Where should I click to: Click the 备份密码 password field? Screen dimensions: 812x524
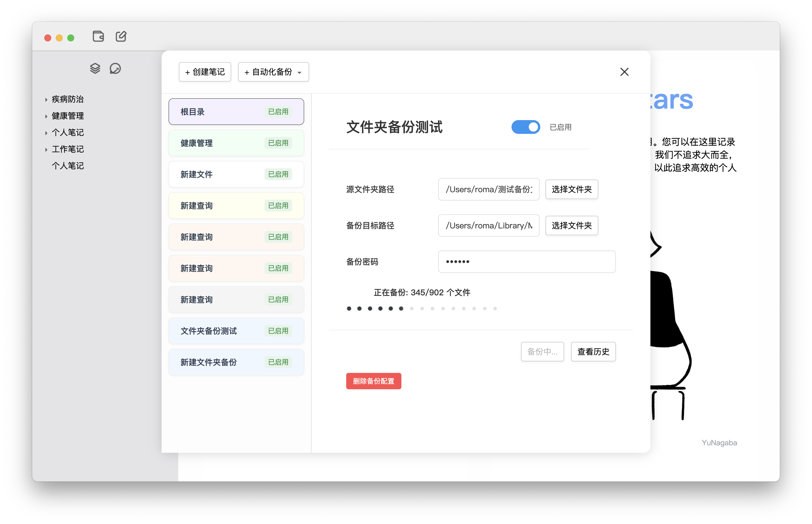pos(526,262)
